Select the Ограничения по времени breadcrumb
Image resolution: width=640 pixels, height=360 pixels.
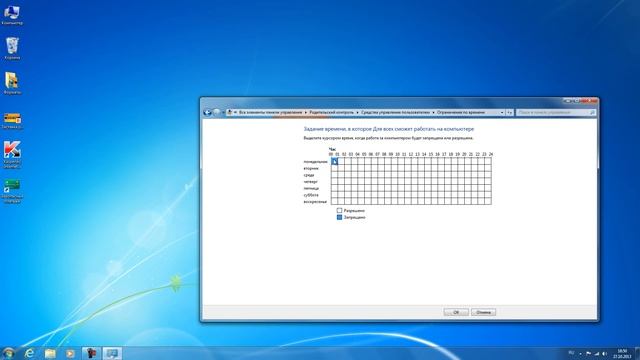[x=461, y=112]
